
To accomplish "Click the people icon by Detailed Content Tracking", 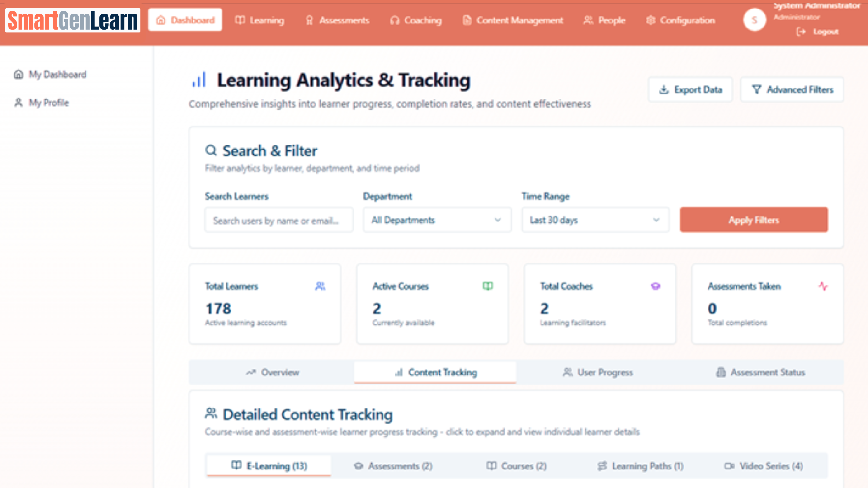I will [x=211, y=413].
